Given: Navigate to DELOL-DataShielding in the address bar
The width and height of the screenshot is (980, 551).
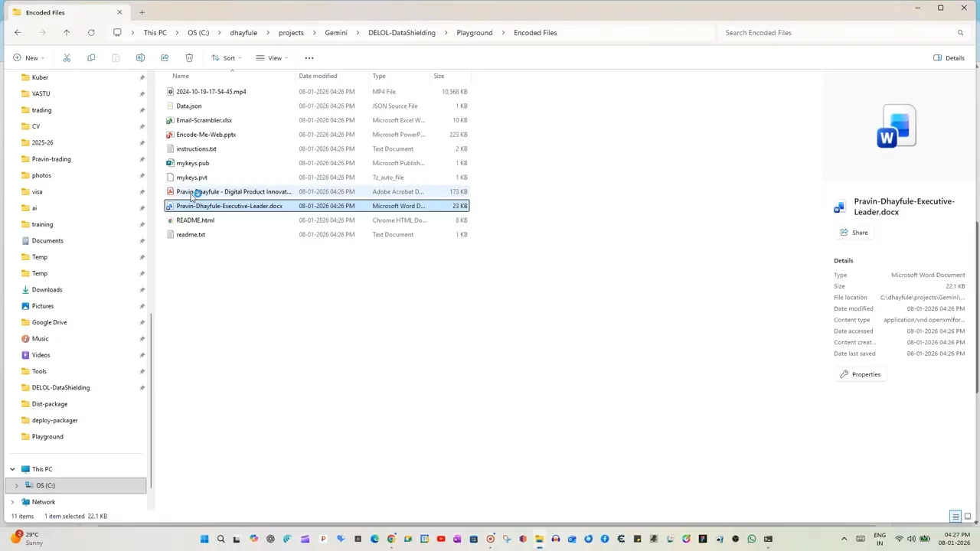Looking at the screenshot, I should (402, 33).
